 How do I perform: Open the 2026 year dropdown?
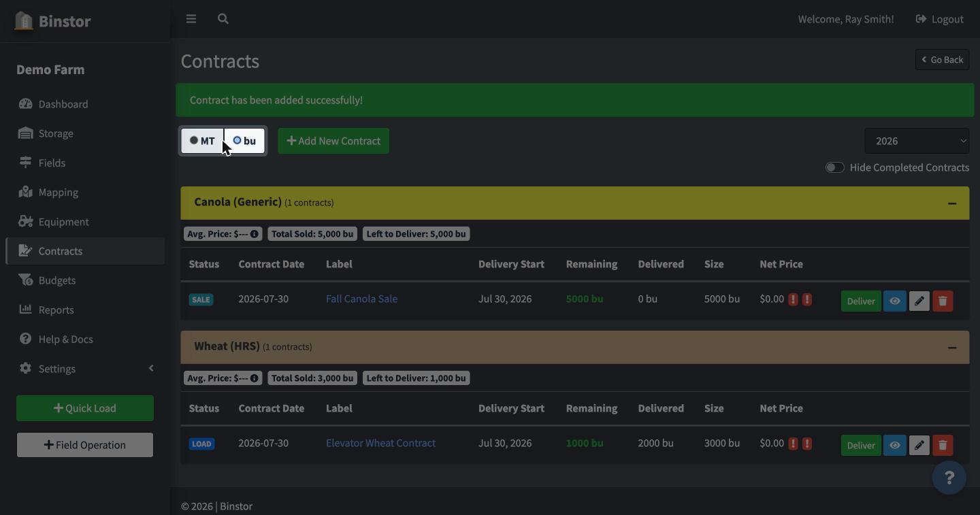click(917, 141)
